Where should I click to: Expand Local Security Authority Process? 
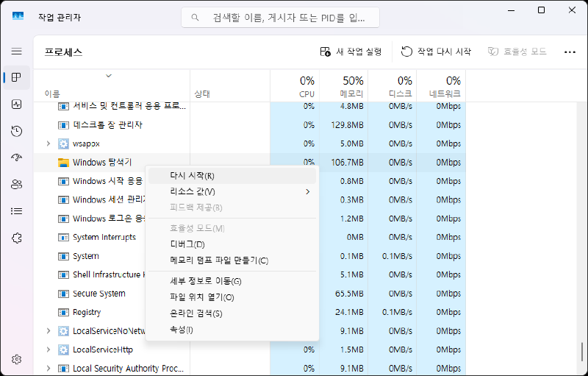point(49,369)
